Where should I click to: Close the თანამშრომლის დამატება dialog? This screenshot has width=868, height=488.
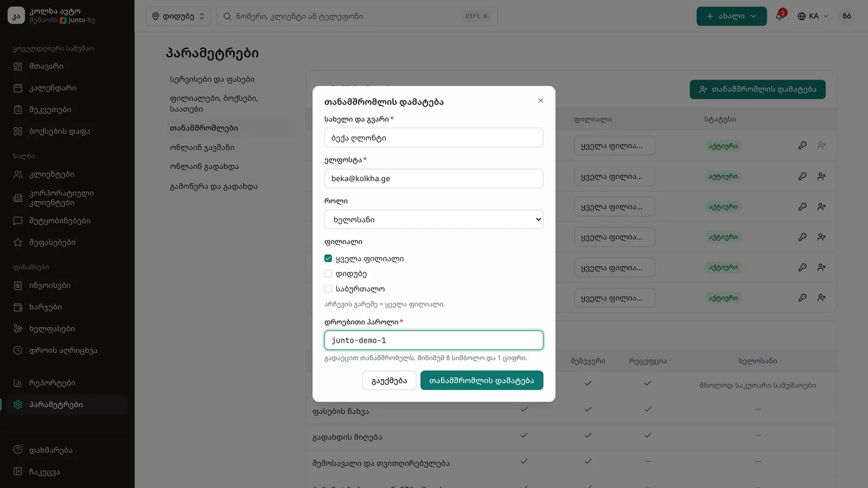click(x=540, y=100)
